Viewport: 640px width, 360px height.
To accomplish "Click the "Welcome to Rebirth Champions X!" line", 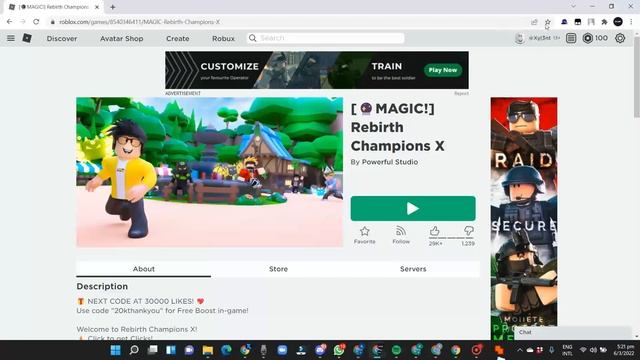I will pyautogui.click(x=137, y=329).
